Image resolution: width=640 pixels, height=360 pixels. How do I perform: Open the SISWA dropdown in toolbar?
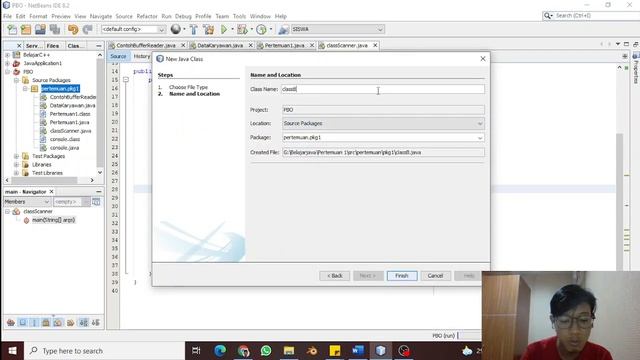337,29
